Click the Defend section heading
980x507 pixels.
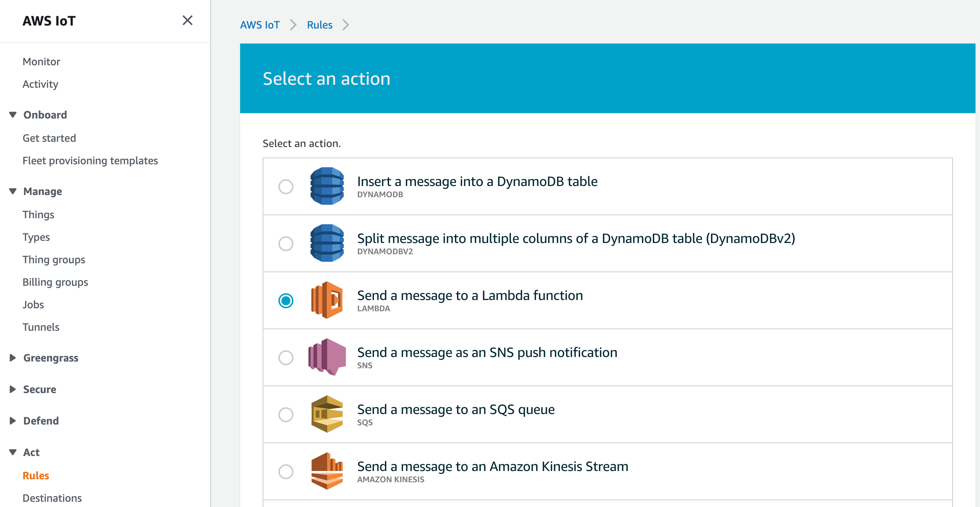point(41,421)
